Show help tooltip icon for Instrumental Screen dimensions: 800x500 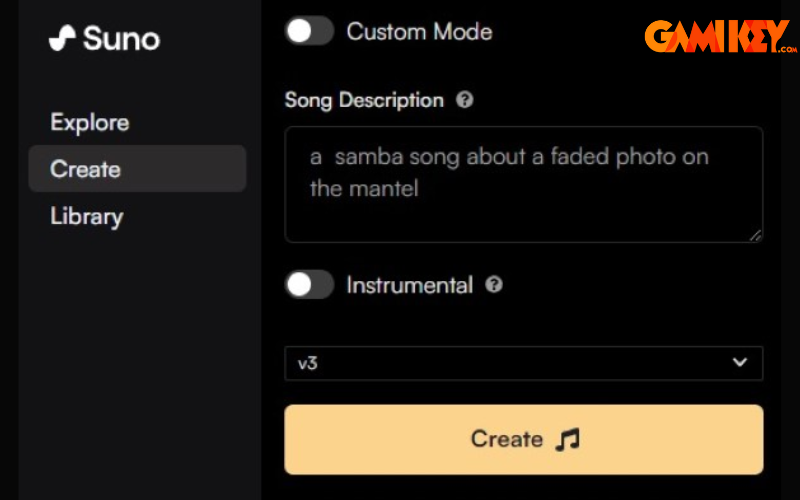(494, 285)
